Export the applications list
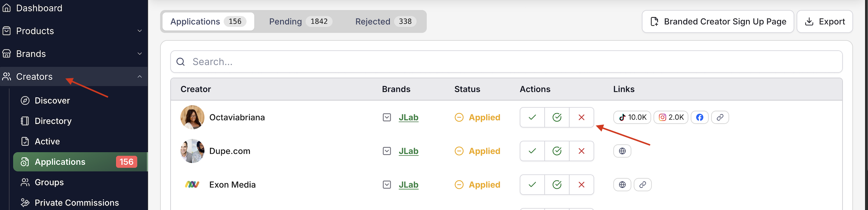The image size is (868, 210). tap(824, 22)
